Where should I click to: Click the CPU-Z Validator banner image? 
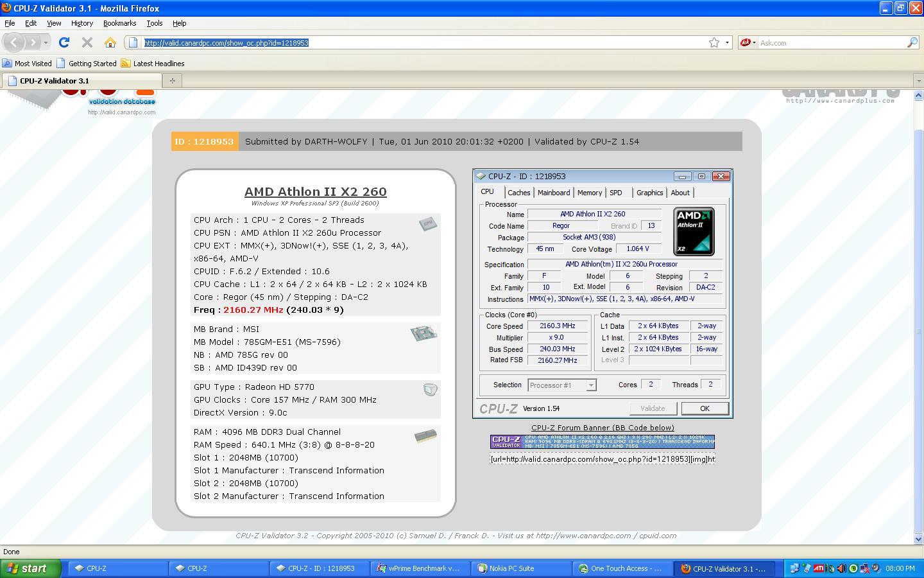click(x=603, y=442)
